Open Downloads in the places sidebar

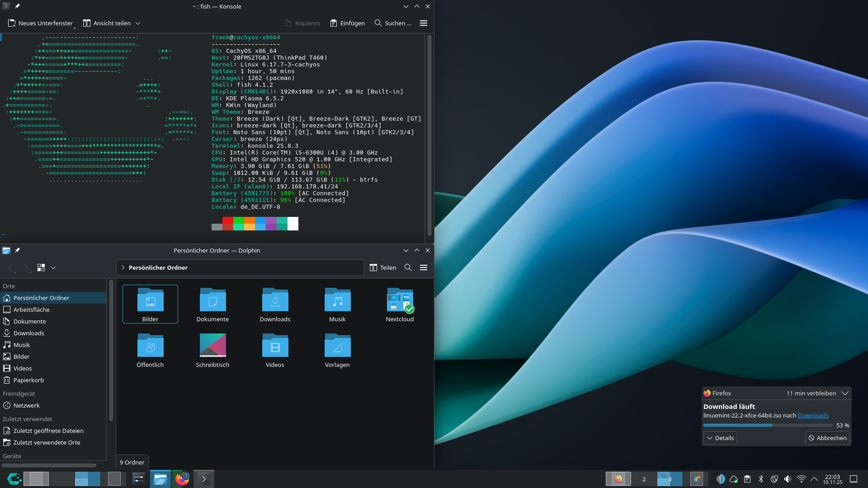coord(53,333)
